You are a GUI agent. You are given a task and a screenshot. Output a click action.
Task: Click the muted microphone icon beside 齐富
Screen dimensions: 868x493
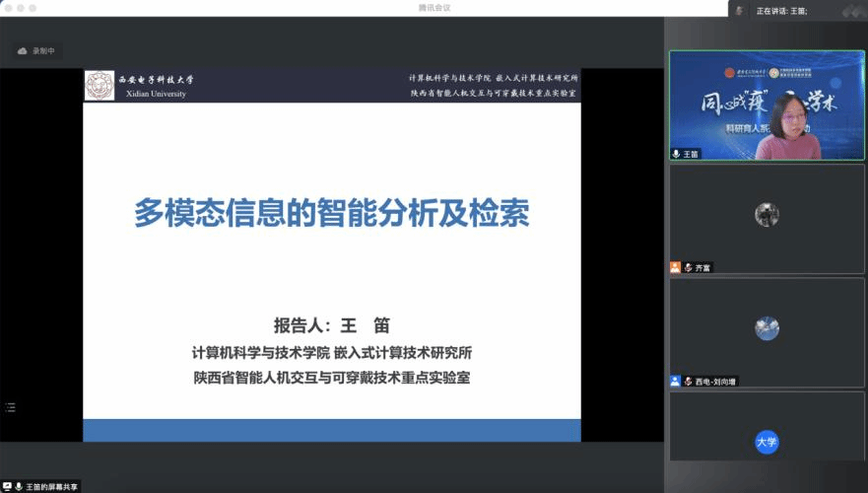point(688,267)
